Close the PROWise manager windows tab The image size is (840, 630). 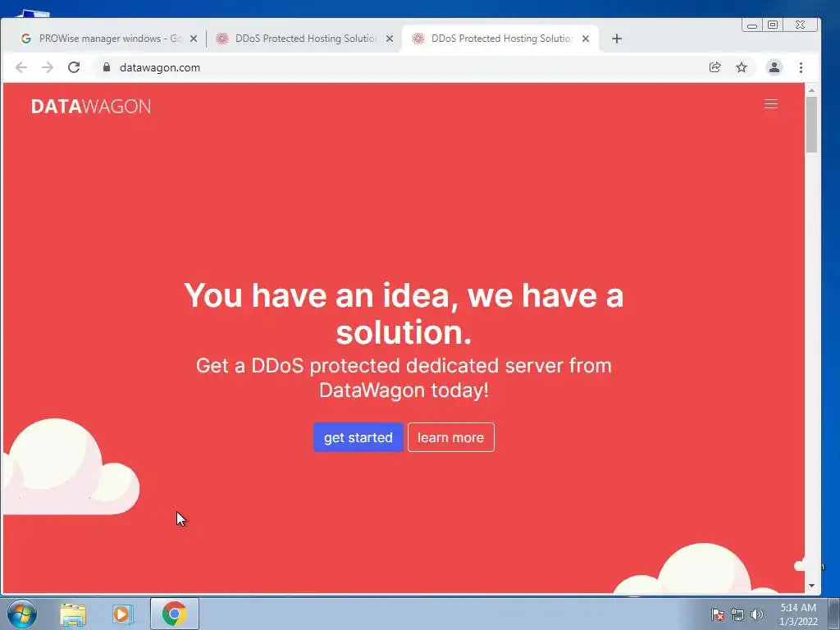(194, 39)
